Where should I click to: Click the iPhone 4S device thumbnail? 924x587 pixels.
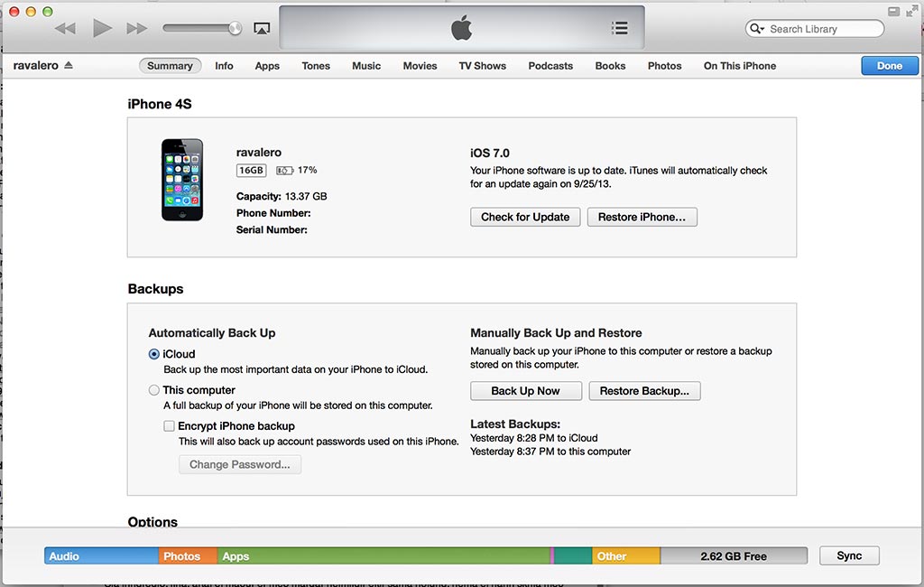pyautogui.click(x=182, y=178)
